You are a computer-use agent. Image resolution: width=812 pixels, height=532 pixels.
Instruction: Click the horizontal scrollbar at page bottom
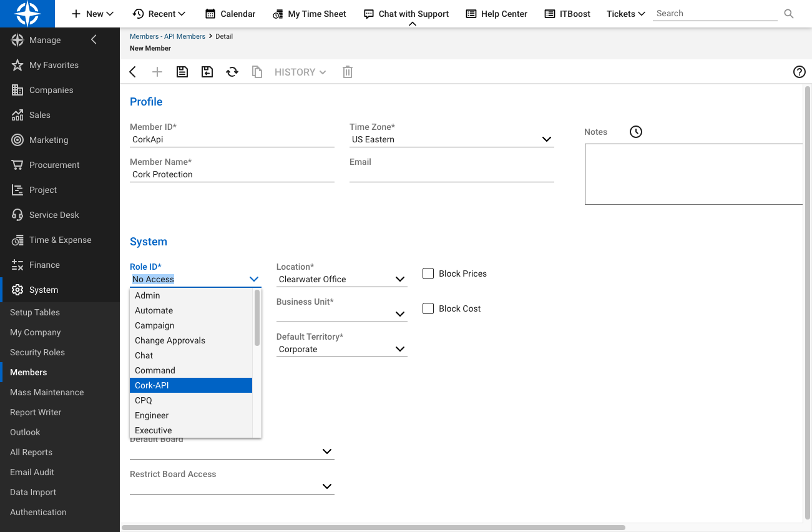coord(373,528)
